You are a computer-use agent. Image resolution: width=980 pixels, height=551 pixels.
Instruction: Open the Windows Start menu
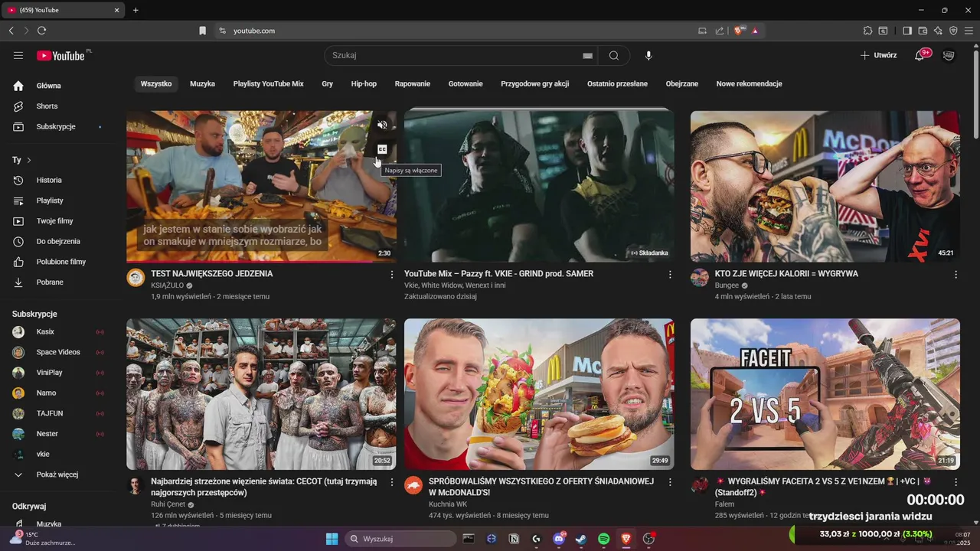click(x=332, y=539)
